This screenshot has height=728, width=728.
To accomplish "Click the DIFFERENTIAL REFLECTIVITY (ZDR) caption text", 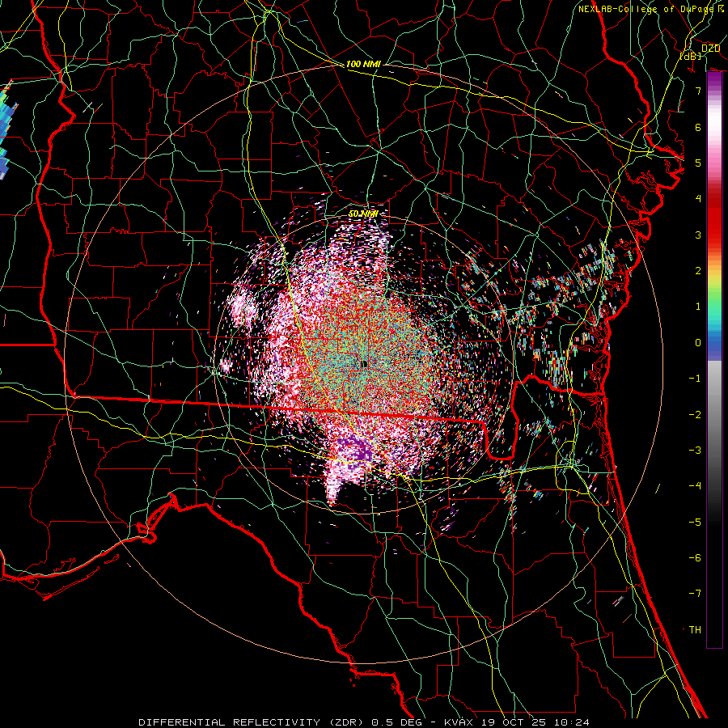I will [x=252, y=722].
